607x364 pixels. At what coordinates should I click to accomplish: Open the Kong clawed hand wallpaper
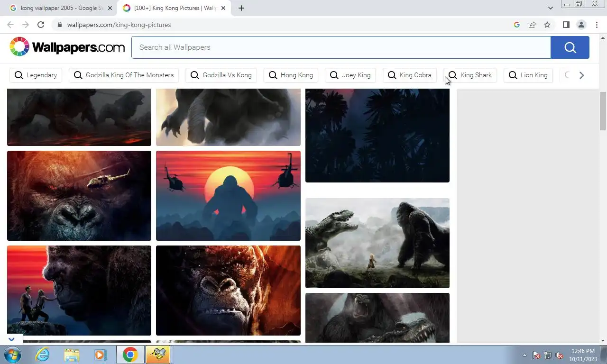[228, 117]
